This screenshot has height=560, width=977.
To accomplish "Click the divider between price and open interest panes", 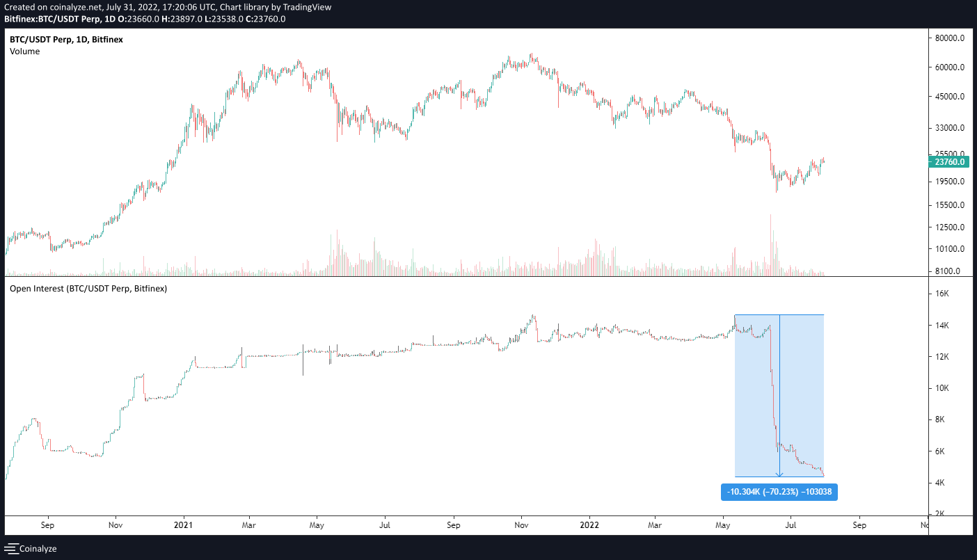I will pyautogui.click(x=466, y=277).
